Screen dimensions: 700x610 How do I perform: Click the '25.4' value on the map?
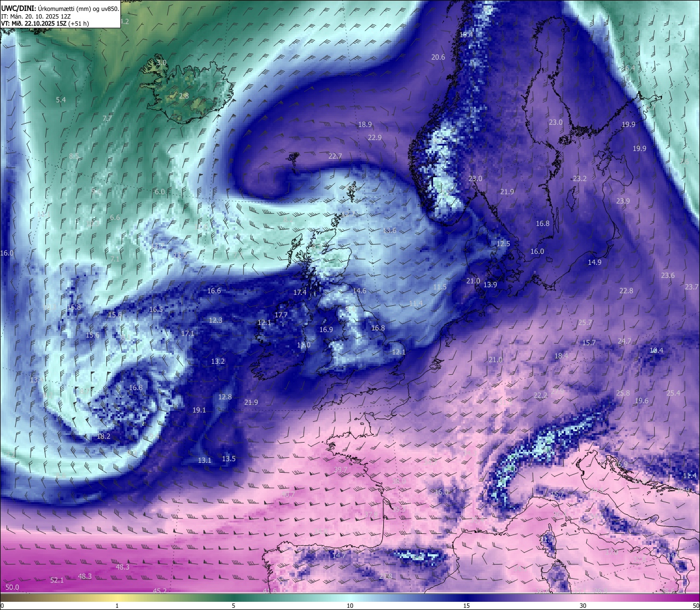point(673,393)
